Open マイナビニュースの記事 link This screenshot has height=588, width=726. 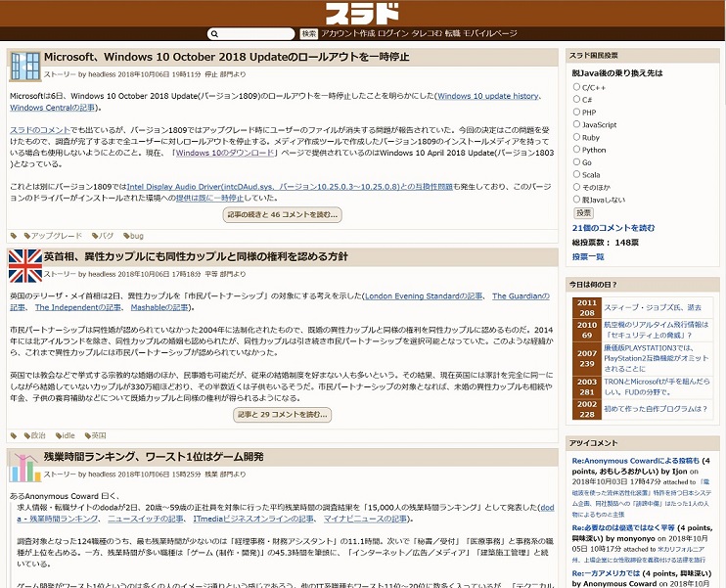tap(366, 519)
